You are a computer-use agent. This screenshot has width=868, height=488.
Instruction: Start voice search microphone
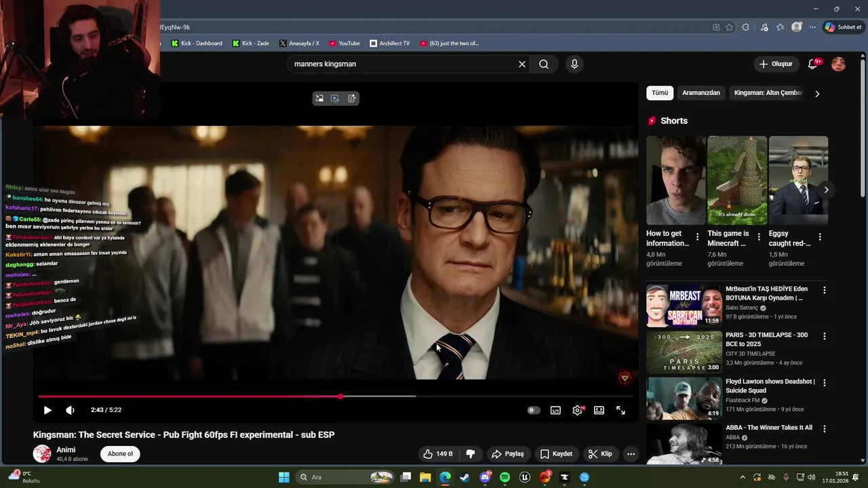(x=574, y=64)
